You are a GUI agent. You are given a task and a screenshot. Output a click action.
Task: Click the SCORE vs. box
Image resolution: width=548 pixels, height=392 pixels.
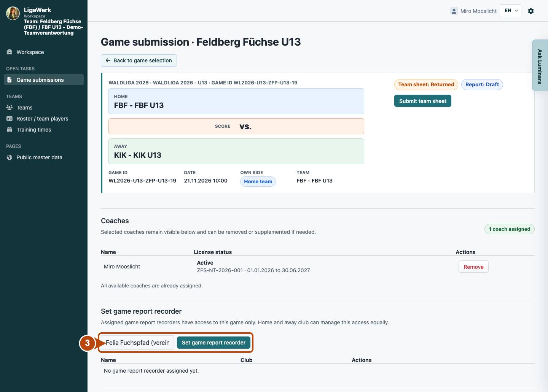click(236, 126)
